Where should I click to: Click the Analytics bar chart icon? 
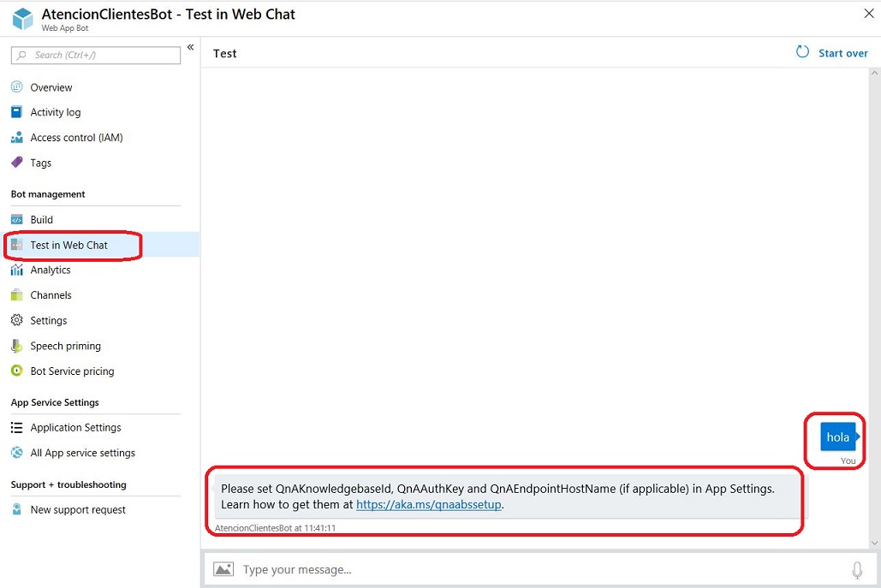(17, 270)
